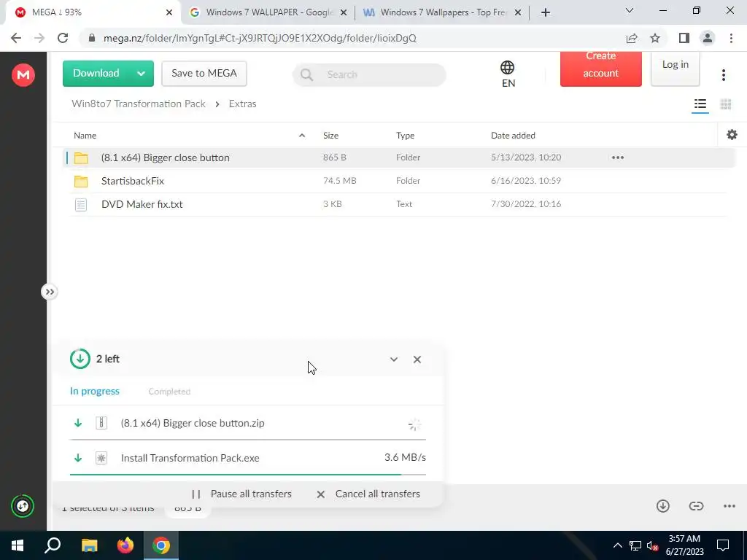Click the Extras breadcrumb
The height and width of the screenshot is (560, 747).
pyautogui.click(x=242, y=104)
